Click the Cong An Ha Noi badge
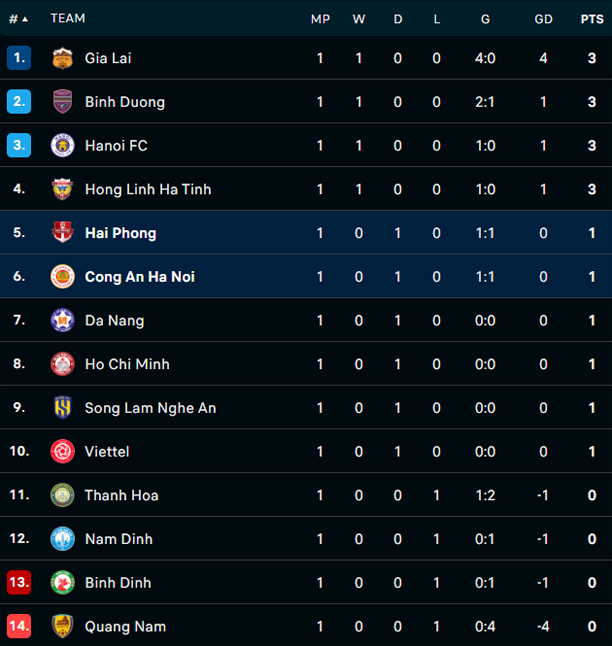The height and width of the screenshot is (646, 612). coord(62,277)
